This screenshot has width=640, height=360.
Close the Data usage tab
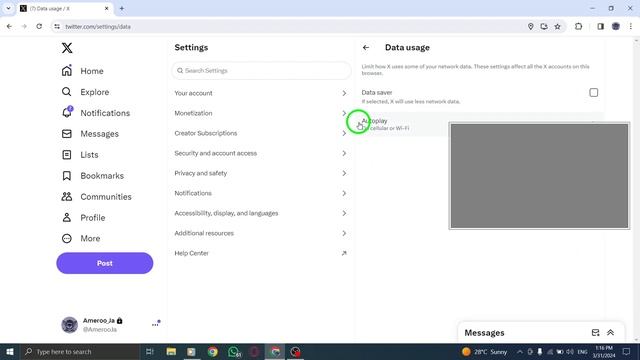point(107,8)
